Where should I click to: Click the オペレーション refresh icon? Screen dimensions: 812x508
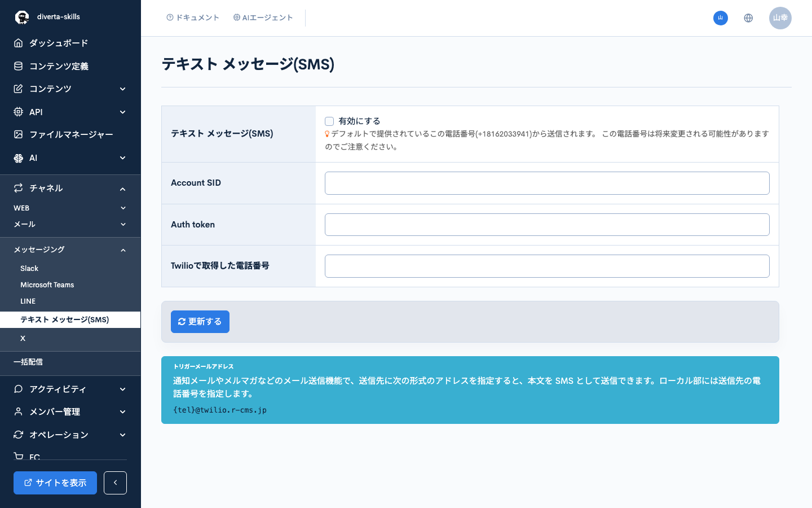pos(19,435)
